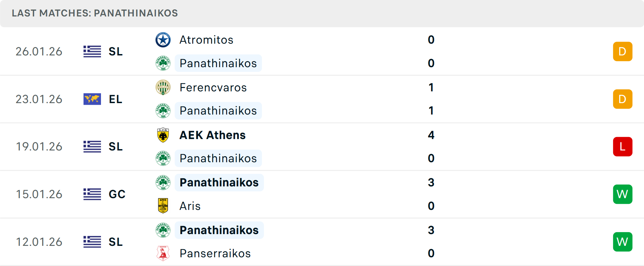The height and width of the screenshot is (266, 644).
Task: Click the Aris club crest icon
Action: (x=163, y=206)
